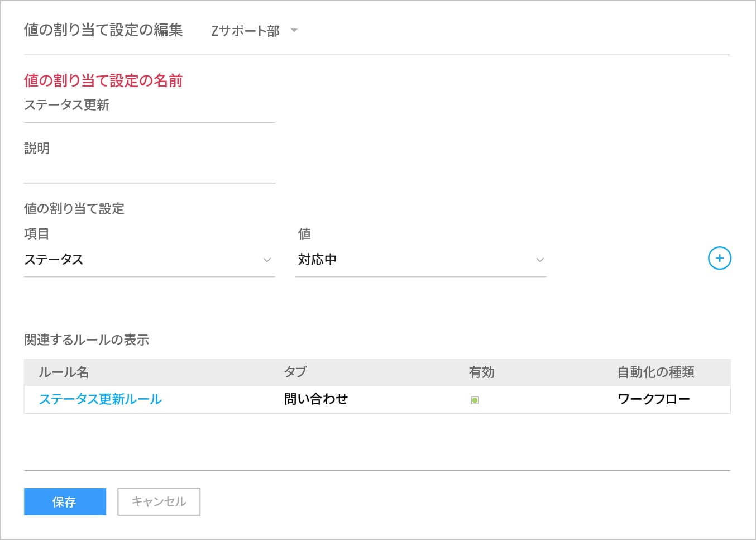756x540 pixels.
Task: Click the name field containing ステータス更新
Action: pyautogui.click(x=149, y=106)
